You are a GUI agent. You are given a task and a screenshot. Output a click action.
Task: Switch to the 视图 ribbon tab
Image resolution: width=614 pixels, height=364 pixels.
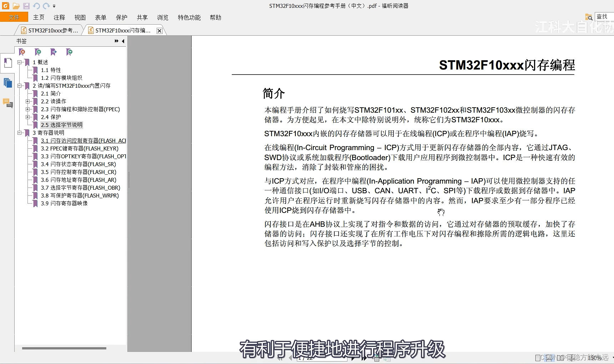tap(80, 17)
